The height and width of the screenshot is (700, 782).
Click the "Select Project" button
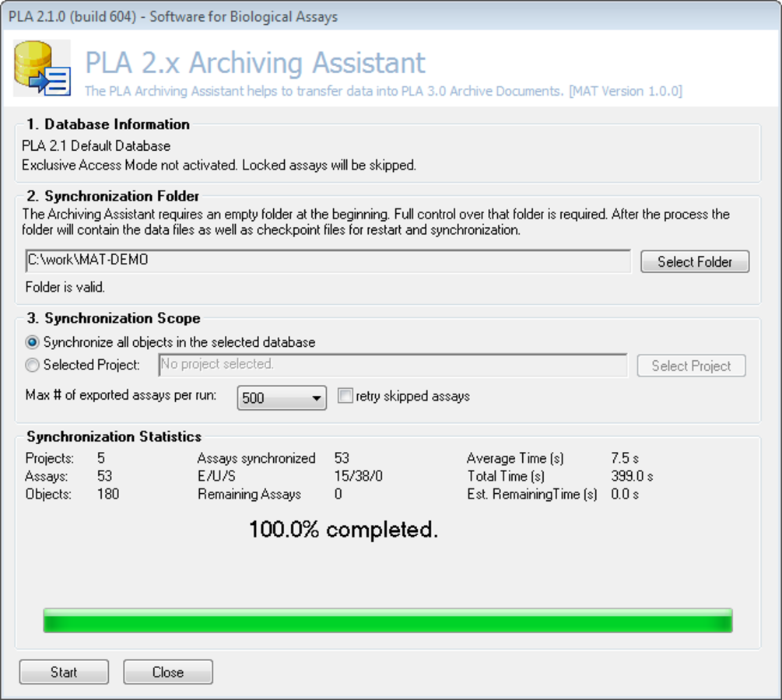(691, 366)
